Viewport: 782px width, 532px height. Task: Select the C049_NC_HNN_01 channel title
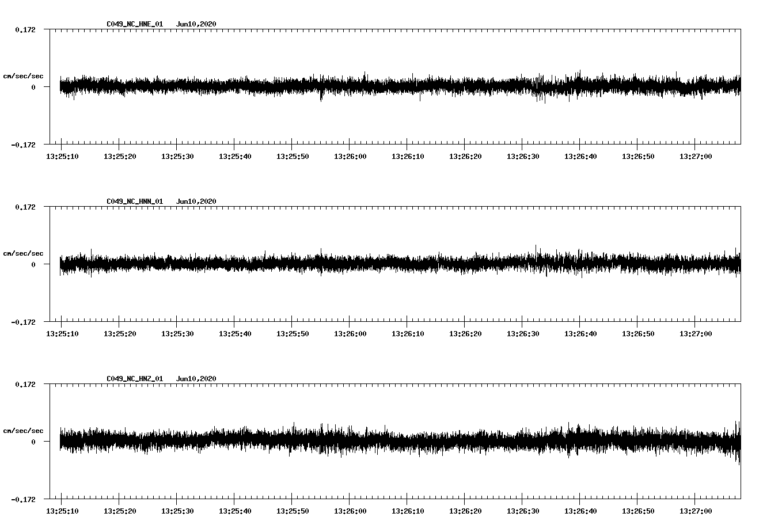135,202
